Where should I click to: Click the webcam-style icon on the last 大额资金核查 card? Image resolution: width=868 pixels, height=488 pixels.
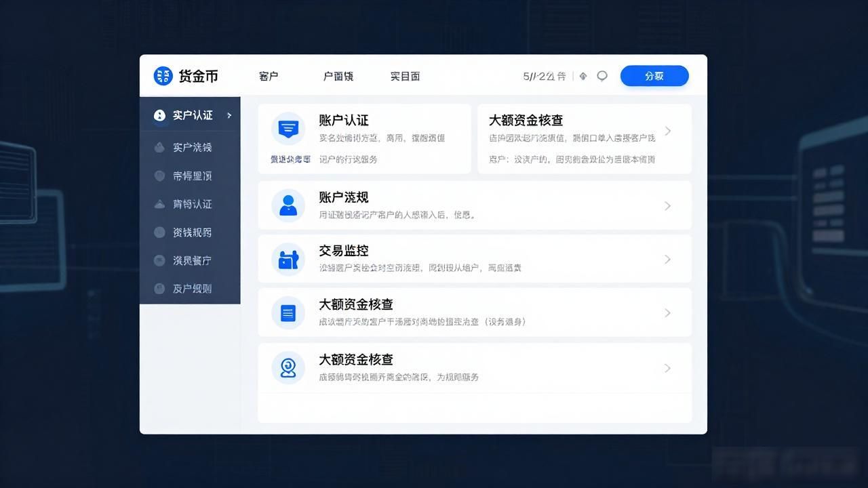click(x=288, y=368)
